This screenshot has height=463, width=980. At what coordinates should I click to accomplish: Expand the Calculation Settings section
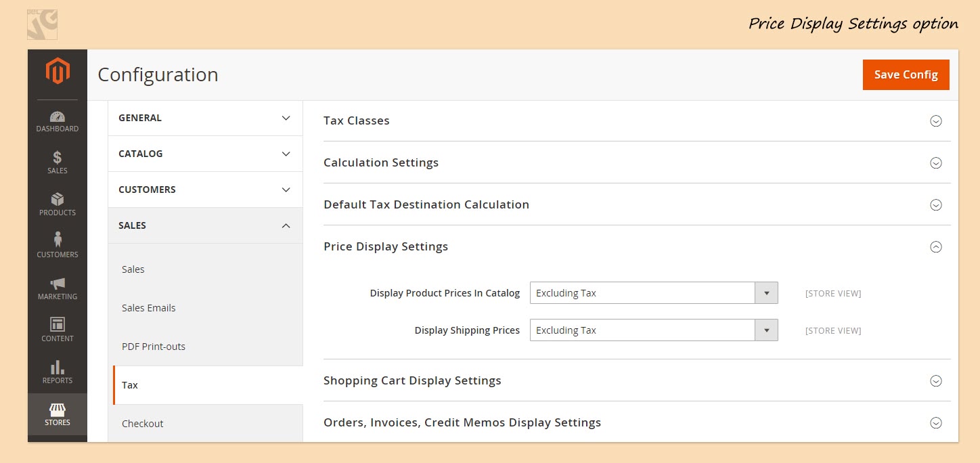pos(935,163)
